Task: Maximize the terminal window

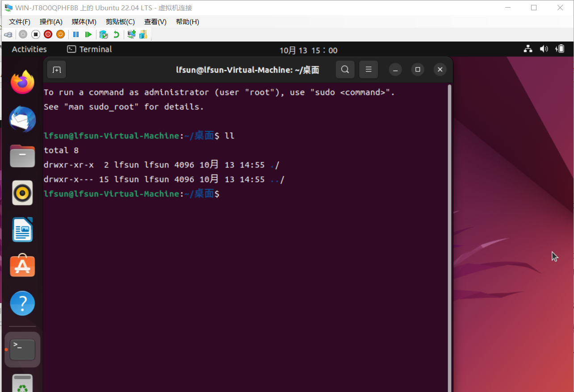Action: (418, 69)
